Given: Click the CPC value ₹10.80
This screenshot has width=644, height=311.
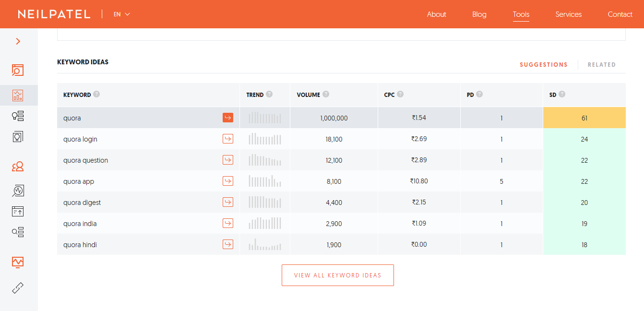Looking at the screenshot, I should pyautogui.click(x=419, y=181).
